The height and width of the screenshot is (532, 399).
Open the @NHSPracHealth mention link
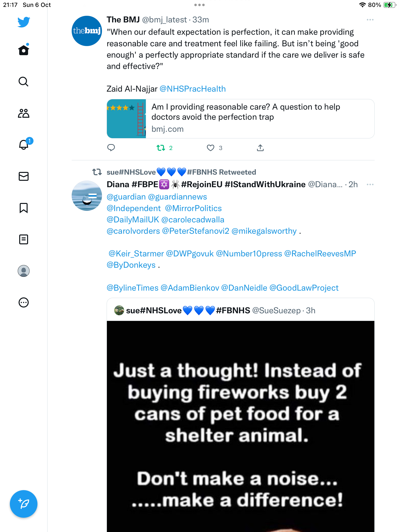(193, 89)
